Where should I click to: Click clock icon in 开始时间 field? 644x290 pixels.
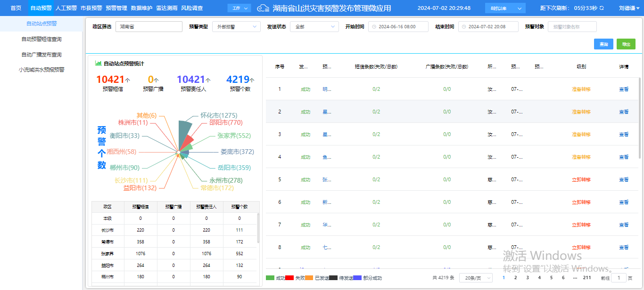(374, 27)
